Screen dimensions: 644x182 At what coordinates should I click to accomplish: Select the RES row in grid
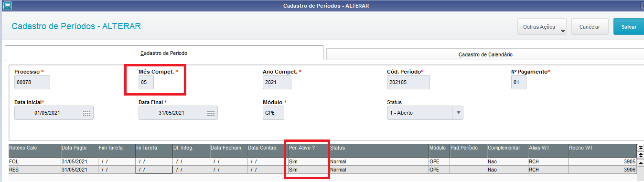click(x=322, y=170)
